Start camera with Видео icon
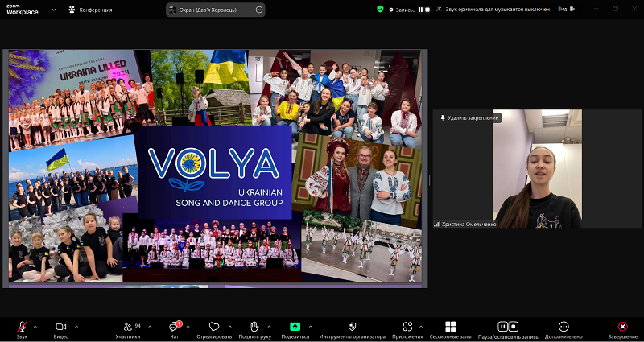The image size is (644, 342). pyautogui.click(x=61, y=327)
